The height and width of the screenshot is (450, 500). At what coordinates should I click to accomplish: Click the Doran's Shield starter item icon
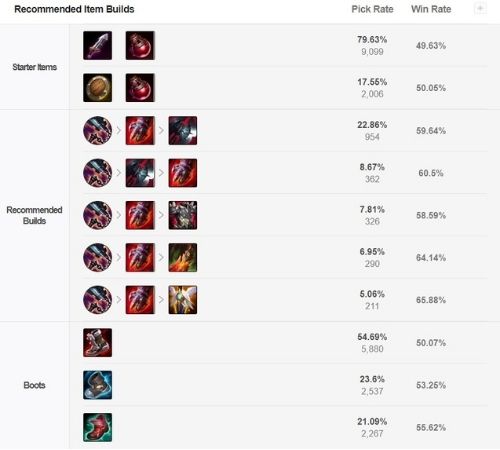coord(97,88)
